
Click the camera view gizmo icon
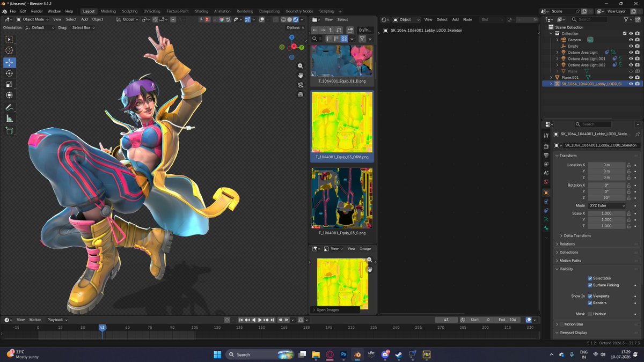(x=301, y=85)
